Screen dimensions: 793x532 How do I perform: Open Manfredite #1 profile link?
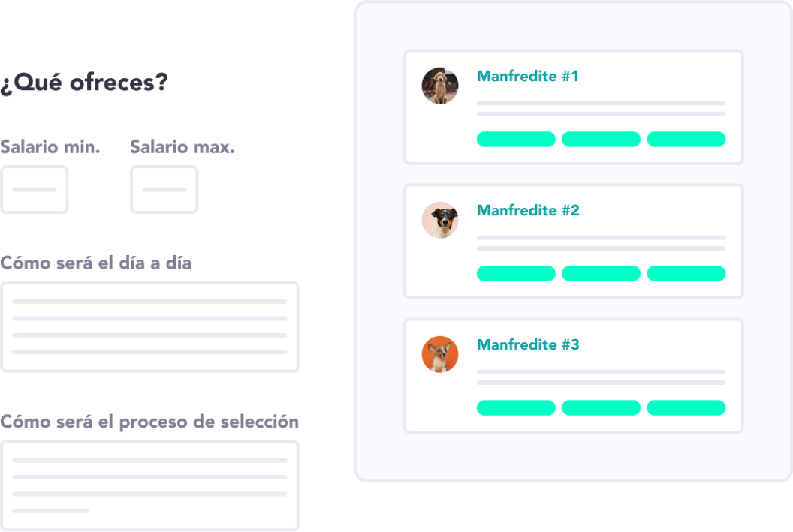[527, 76]
